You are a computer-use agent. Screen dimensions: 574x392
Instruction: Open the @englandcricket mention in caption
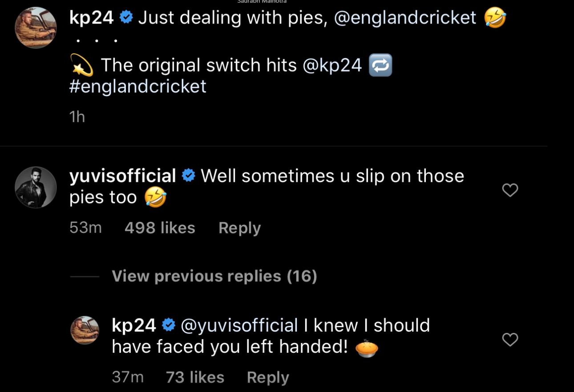405,18
